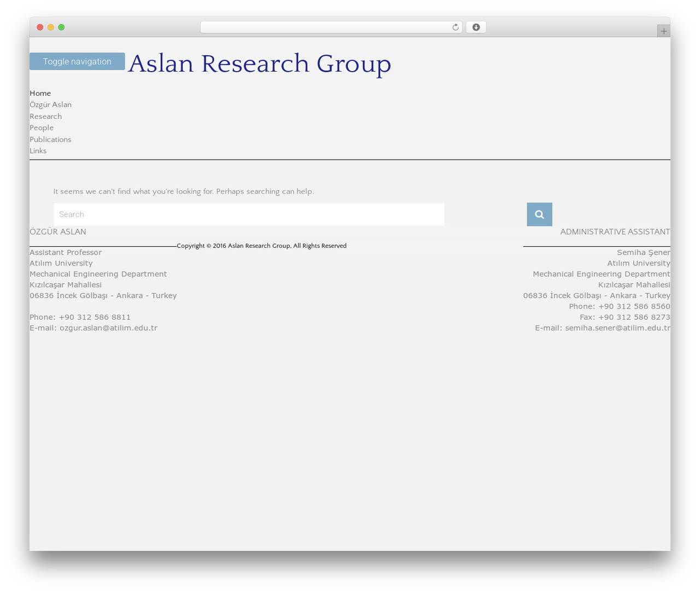Select email ozgur.aslan@atilim.edu.tr

[x=108, y=328]
